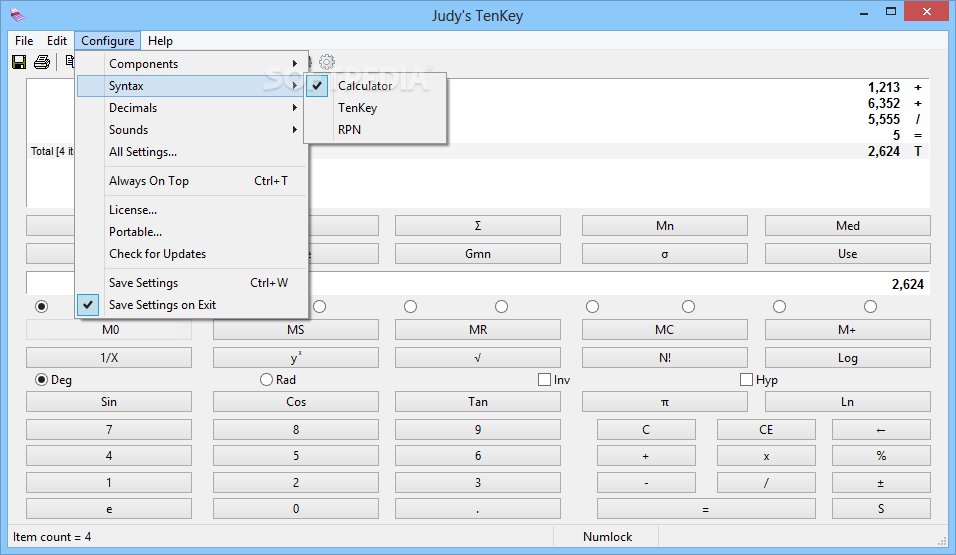This screenshot has height=555, width=956.
Task: Select the Syntax submenu entry
Action: 191,85
